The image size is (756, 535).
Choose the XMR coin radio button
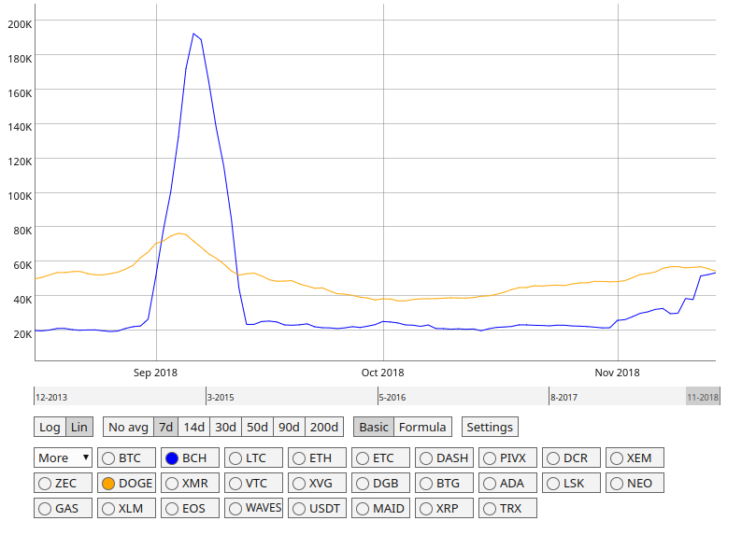pyautogui.click(x=172, y=484)
